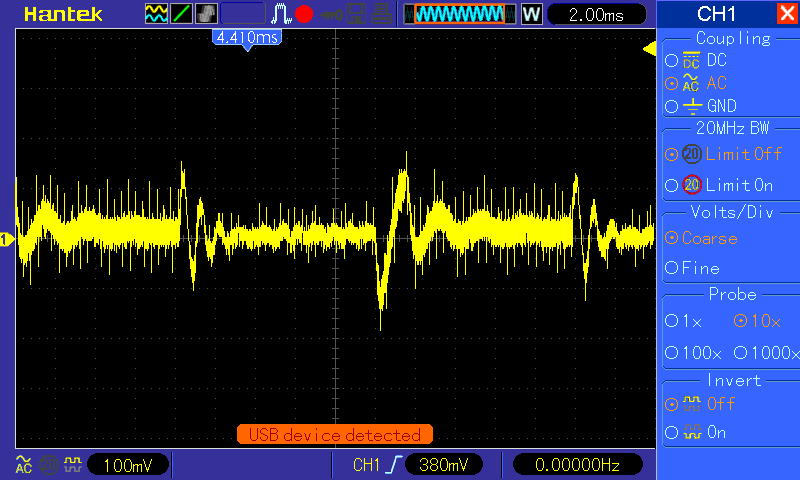Image resolution: width=800 pixels, height=480 pixels.
Task: Click the printer icon in top bar
Action: click(381, 14)
